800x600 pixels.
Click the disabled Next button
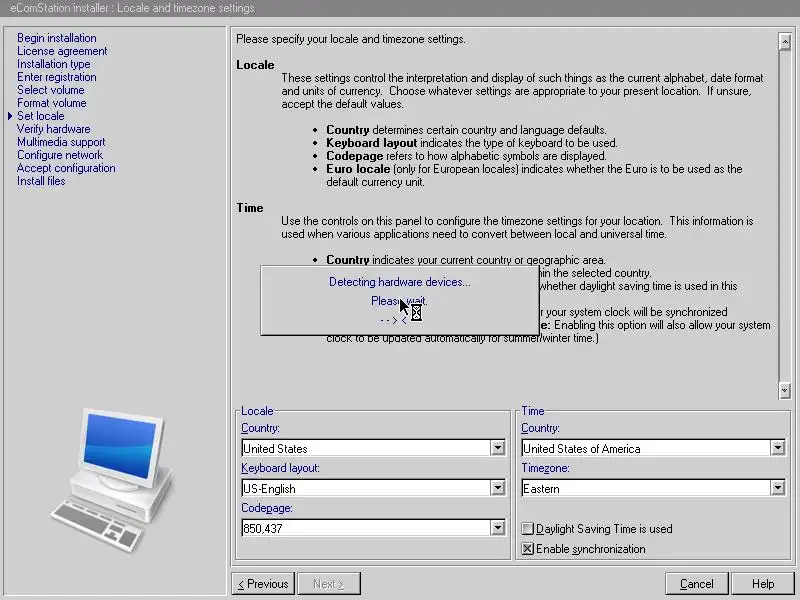click(329, 584)
